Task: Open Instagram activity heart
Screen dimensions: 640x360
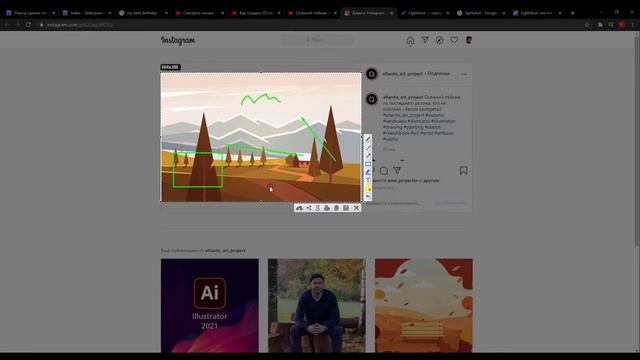Action: [454, 40]
